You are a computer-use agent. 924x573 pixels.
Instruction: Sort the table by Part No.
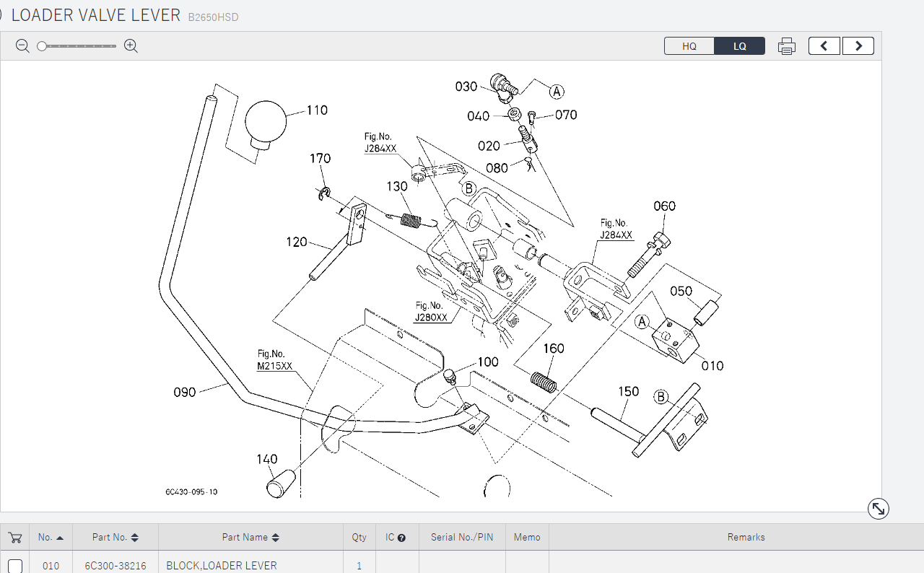click(115, 538)
